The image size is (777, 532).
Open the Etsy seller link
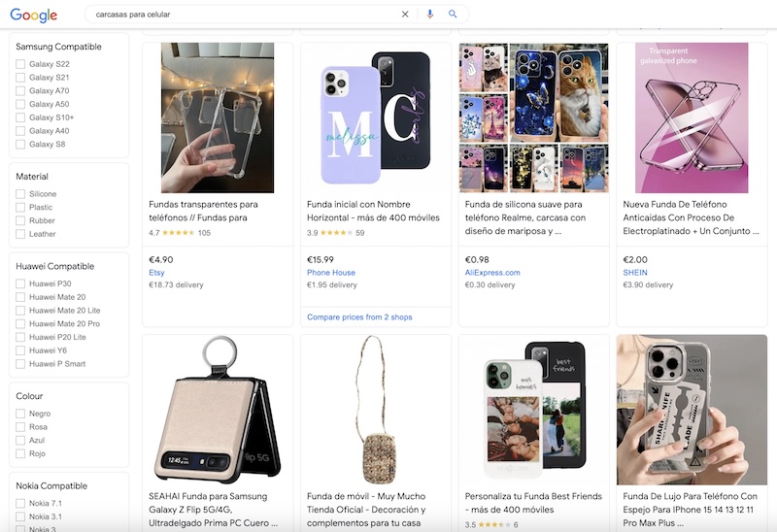point(156,273)
